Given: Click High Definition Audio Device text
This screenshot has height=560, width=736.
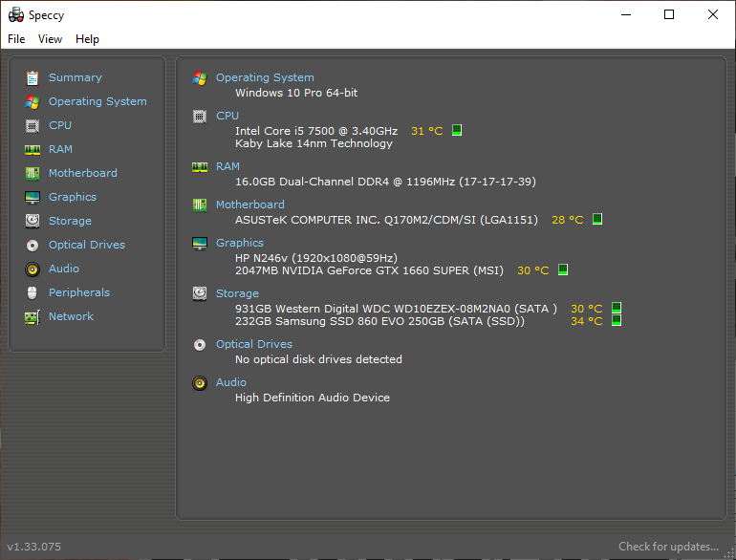Looking at the screenshot, I should [x=313, y=398].
